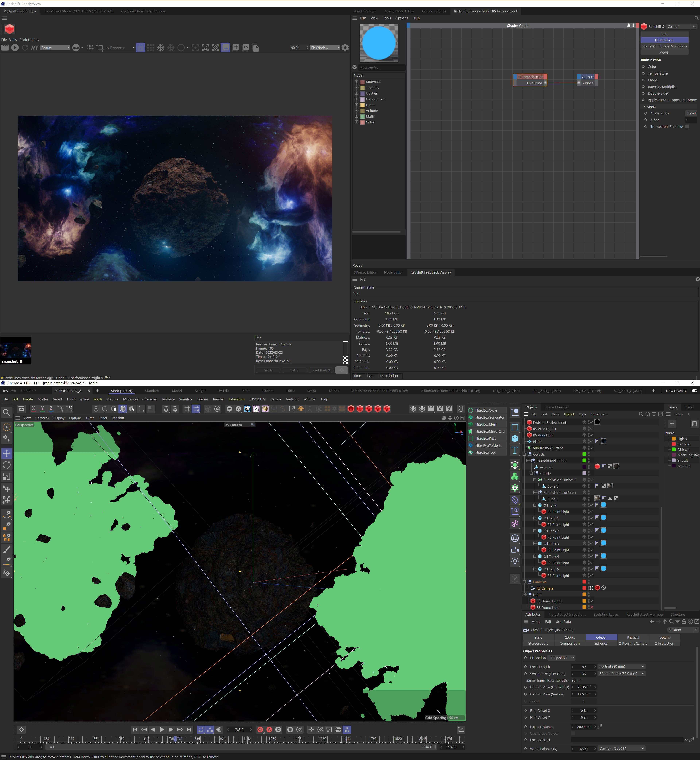Viewport: 700px width, 760px height.
Task: Start render with RenderView play button
Action: pos(15,48)
